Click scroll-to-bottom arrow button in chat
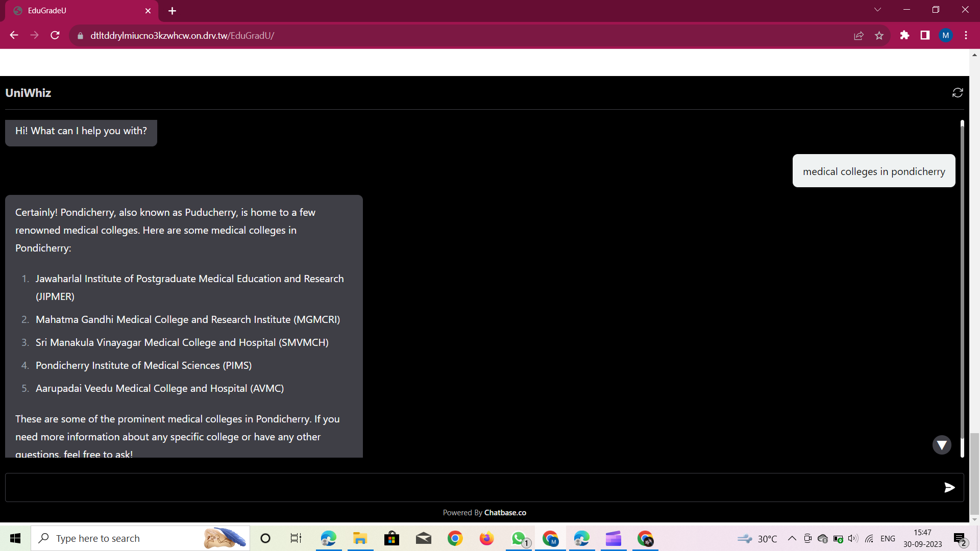 (942, 445)
